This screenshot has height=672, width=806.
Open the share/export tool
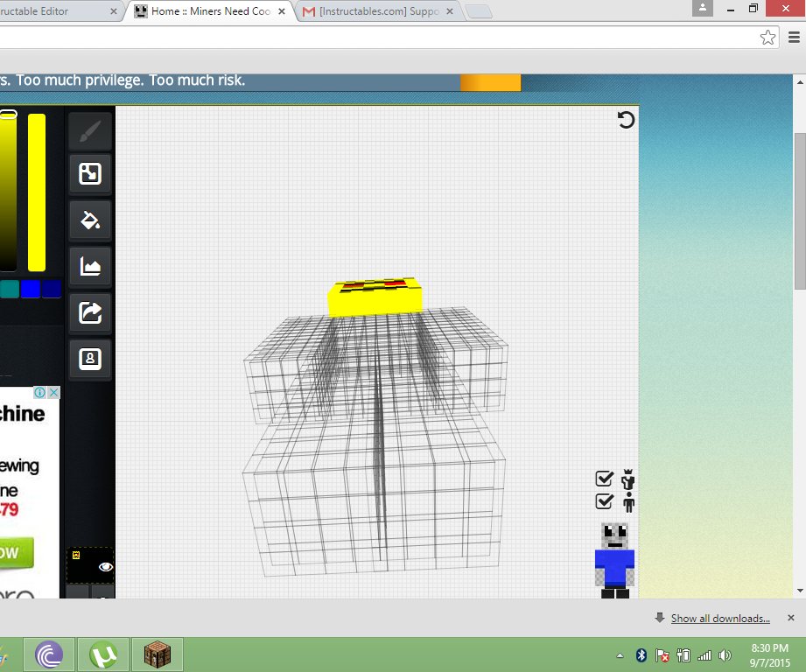(x=89, y=312)
